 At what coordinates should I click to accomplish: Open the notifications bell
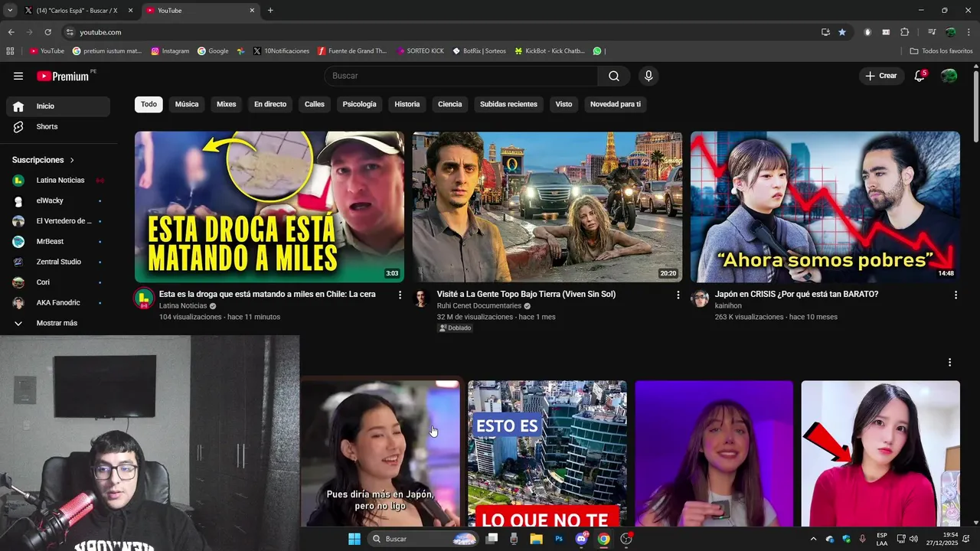920,76
